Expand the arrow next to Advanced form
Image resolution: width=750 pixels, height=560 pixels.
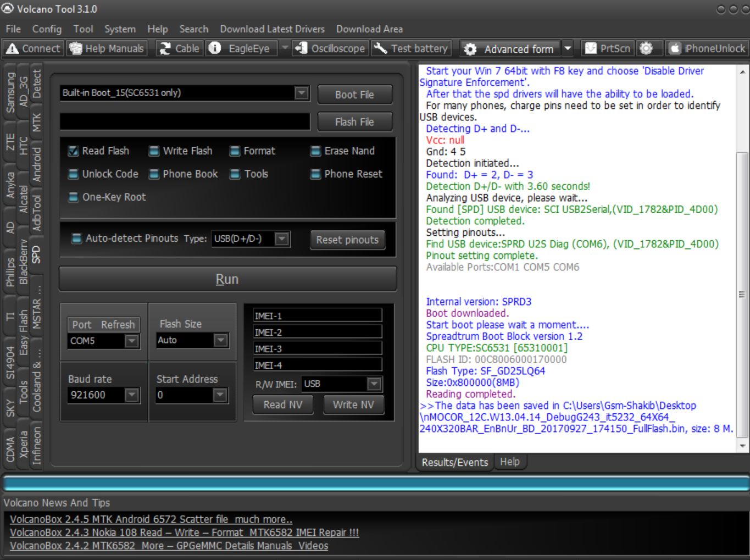[568, 49]
